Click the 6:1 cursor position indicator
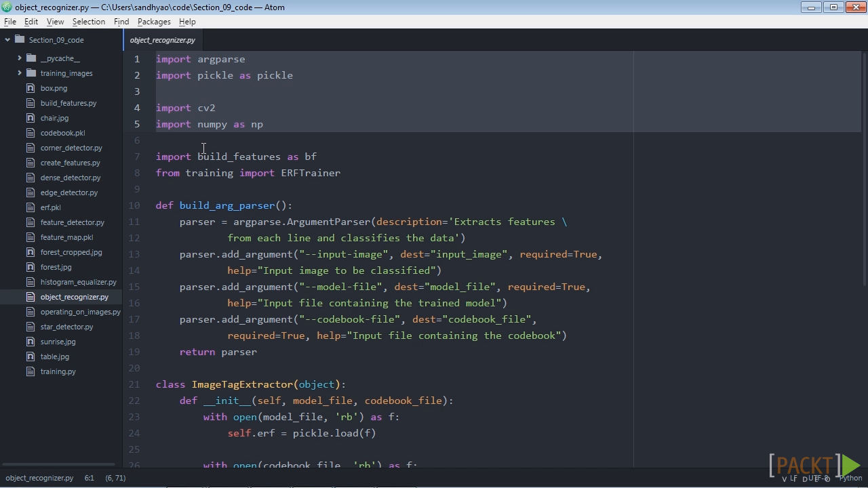This screenshot has width=868, height=488. point(90,478)
